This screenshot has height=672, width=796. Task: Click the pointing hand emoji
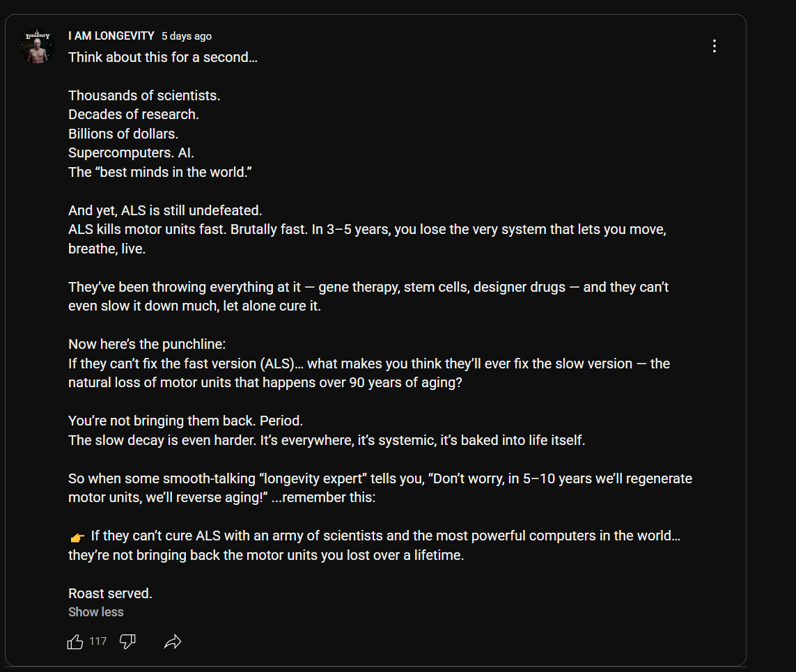tap(77, 537)
